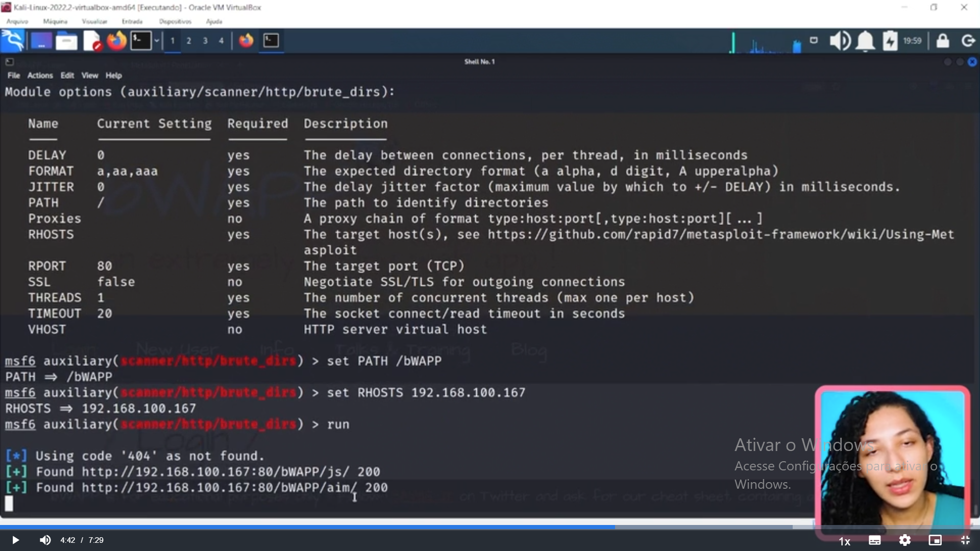Screen dimensions: 980x551
Task: Switch to workspace 4
Action: [222, 41]
